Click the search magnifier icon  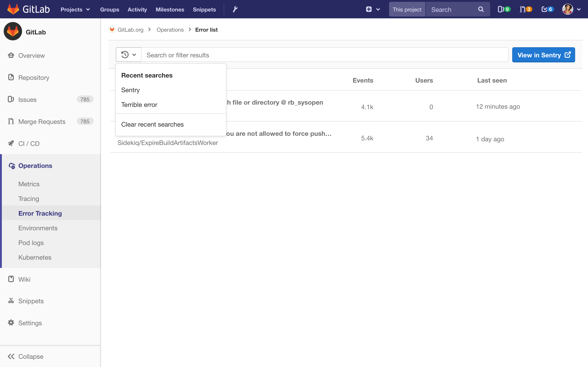click(481, 9)
